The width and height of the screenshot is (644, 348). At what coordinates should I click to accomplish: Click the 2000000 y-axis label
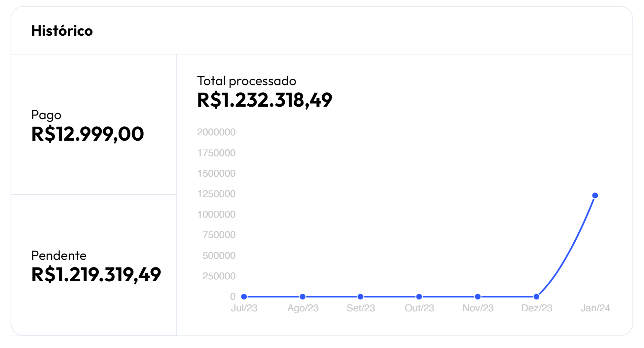point(216,132)
